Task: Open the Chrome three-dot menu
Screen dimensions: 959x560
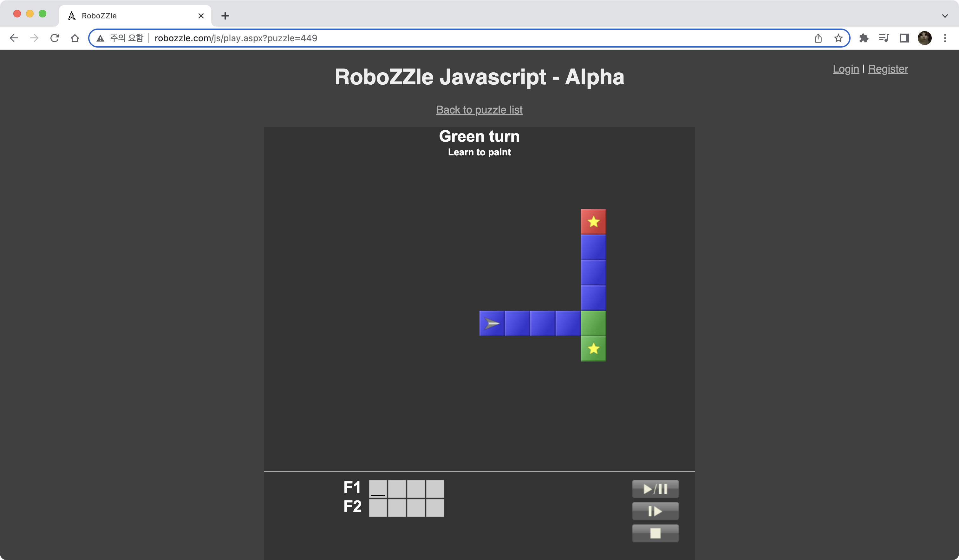Action: click(945, 38)
